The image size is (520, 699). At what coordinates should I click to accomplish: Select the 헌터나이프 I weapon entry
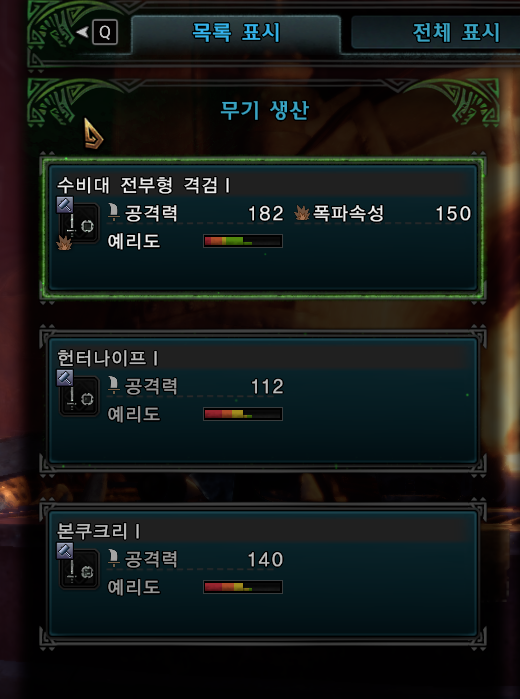click(x=263, y=400)
